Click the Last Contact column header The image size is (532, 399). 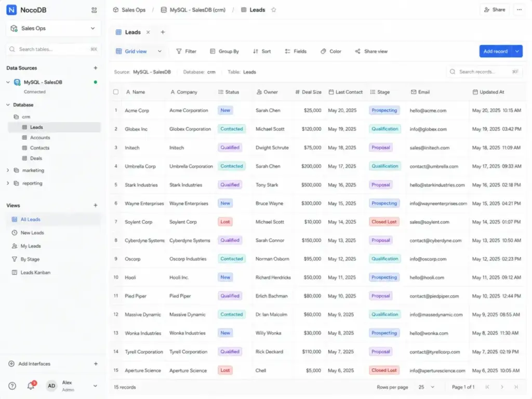click(345, 92)
